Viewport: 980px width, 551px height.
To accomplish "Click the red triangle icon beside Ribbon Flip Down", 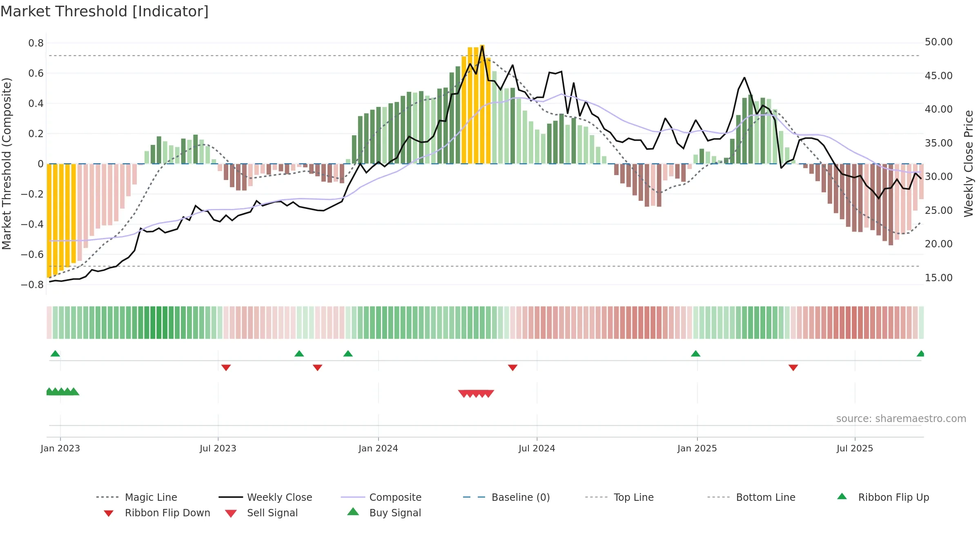I will pos(109,513).
